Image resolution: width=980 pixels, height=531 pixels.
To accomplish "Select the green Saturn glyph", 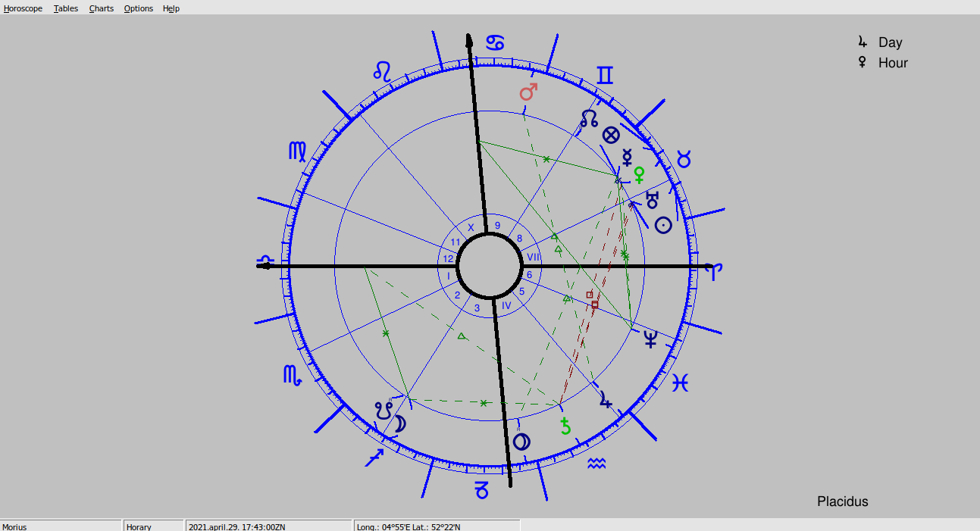I will [565, 426].
